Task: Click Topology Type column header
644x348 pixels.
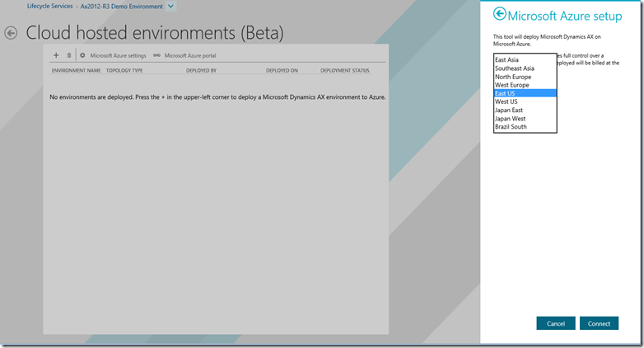Action: click(x=124, y=71)
